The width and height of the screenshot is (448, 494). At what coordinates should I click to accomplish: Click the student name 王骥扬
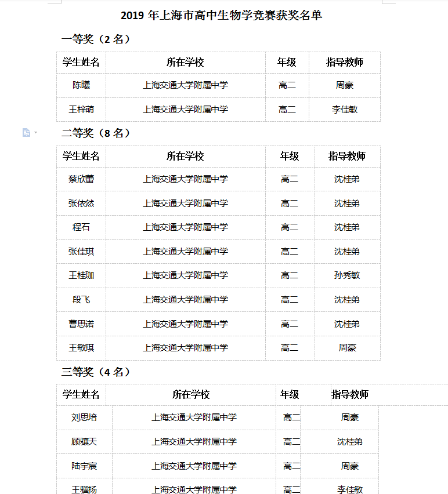[84, 489]
